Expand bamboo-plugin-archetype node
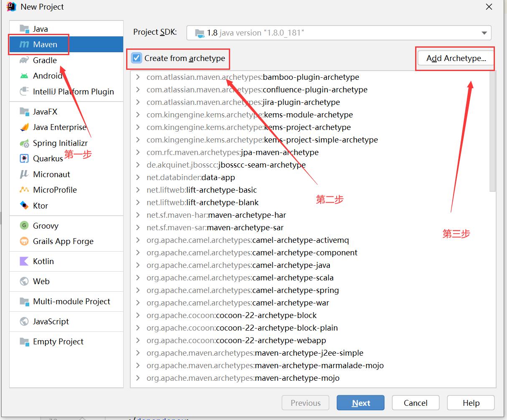The image size is (507, 420). coord(138,77)
